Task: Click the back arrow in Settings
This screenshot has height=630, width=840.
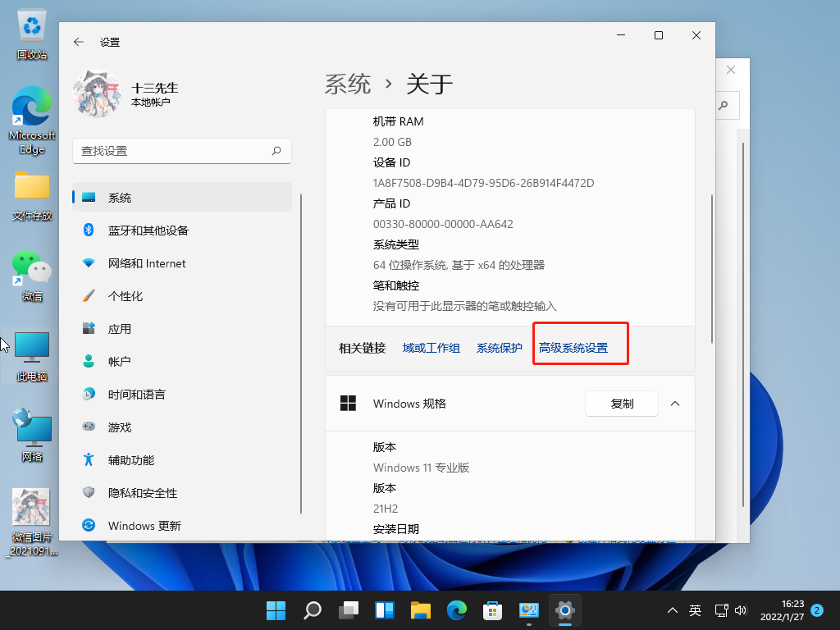Action: pos(79,42)
